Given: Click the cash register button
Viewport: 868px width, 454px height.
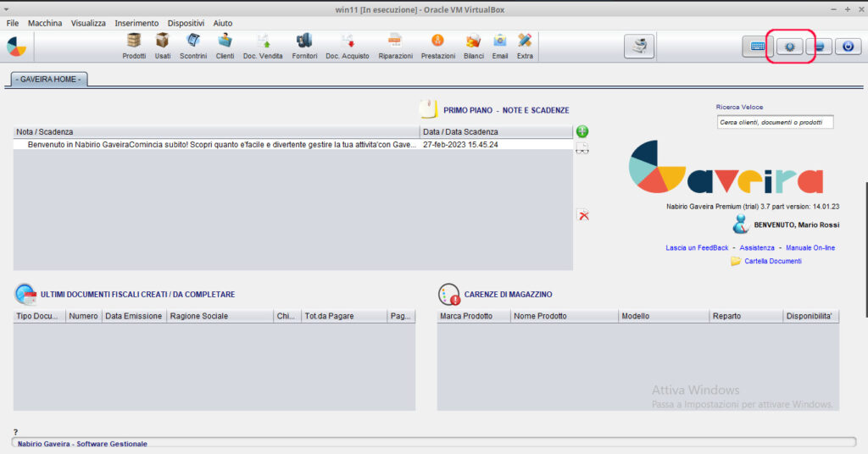Looking at the screenshot, I should click(639, 46).
